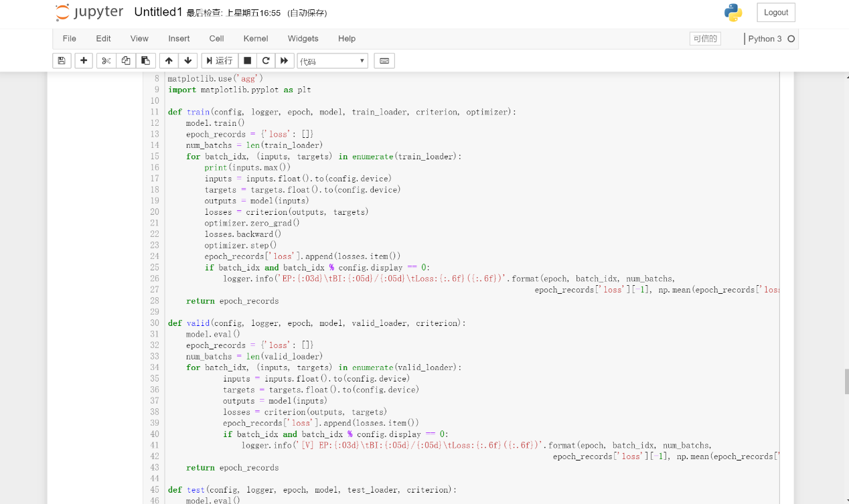The width and height of the screenshot is (849, 504).
Task: Open the Kernel menu
Action: click(x=256, y=39)
